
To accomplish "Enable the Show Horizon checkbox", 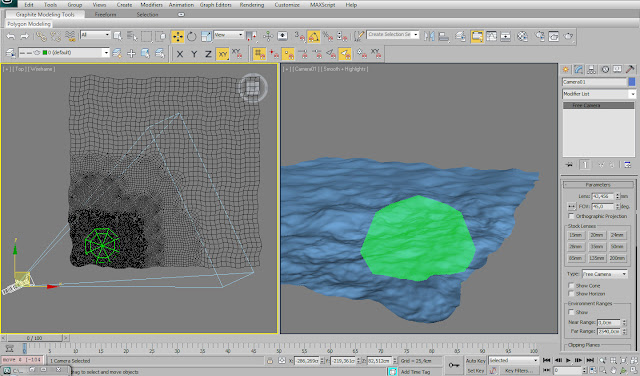I will tap(571, 294).
